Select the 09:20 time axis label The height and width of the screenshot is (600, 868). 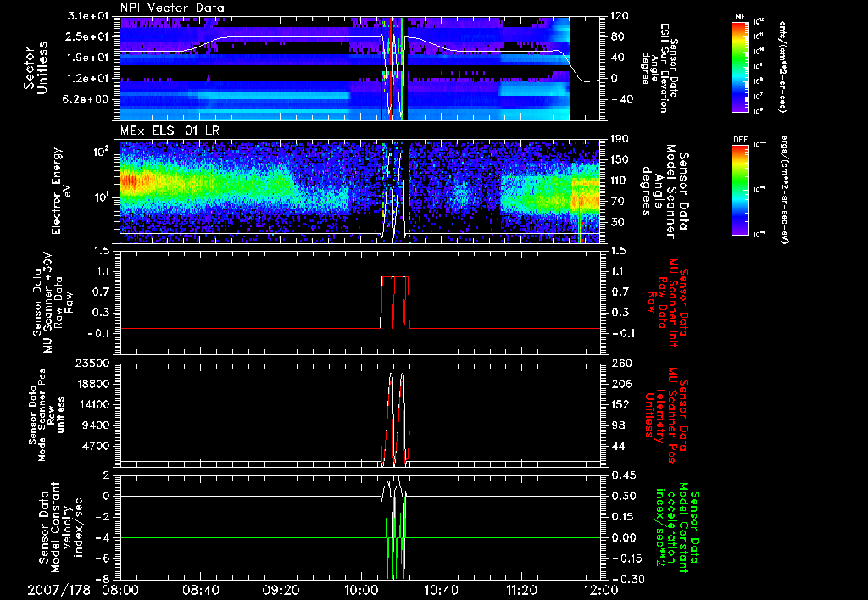tap(281, 589)
